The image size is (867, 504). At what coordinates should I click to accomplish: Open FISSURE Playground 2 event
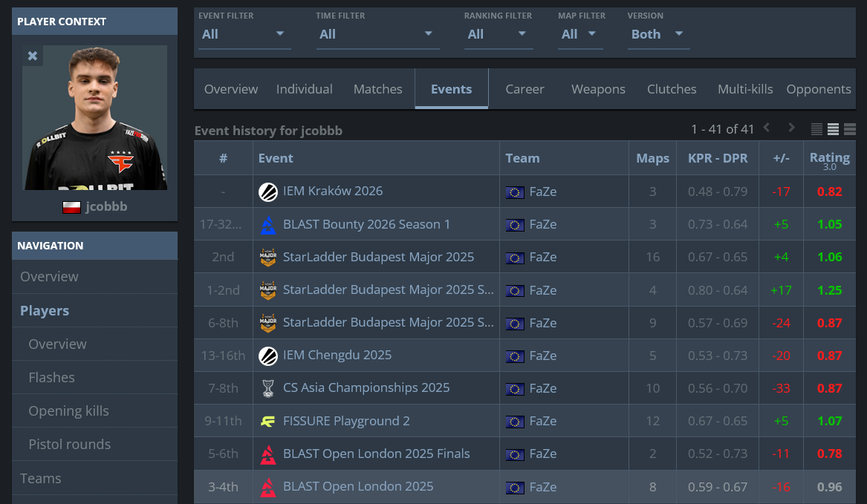tap(346, 421)
